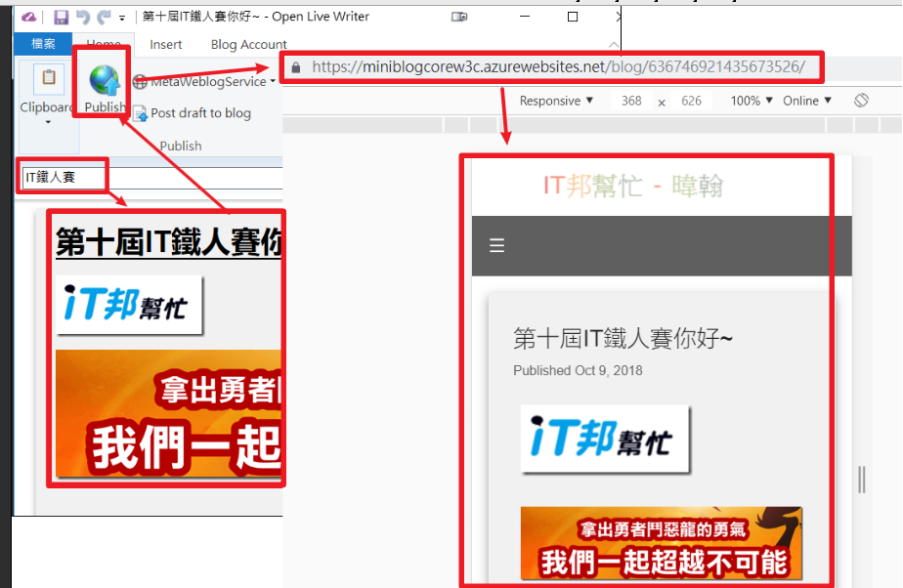Screen dimensions: 903x588
Task: Click the iT邦幫忙 logo in blog preview
Action: (605, 439)
